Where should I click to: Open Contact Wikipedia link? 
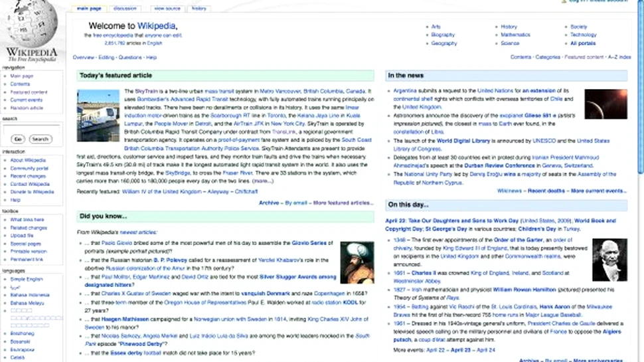[x=30, y=184]
